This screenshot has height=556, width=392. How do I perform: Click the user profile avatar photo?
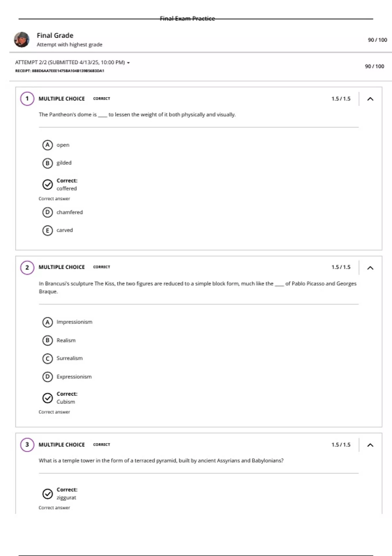click(22, 40)
